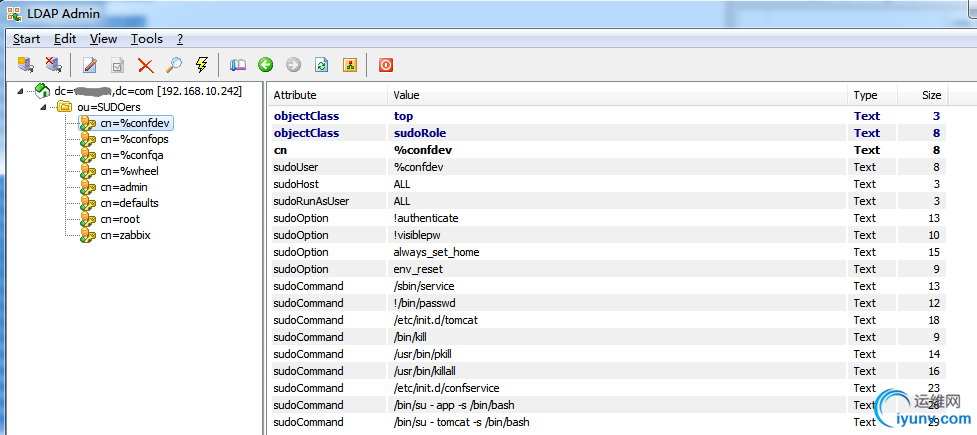Click the red Exit power icon
The image size is (977, 435).
tap(386, 65)
